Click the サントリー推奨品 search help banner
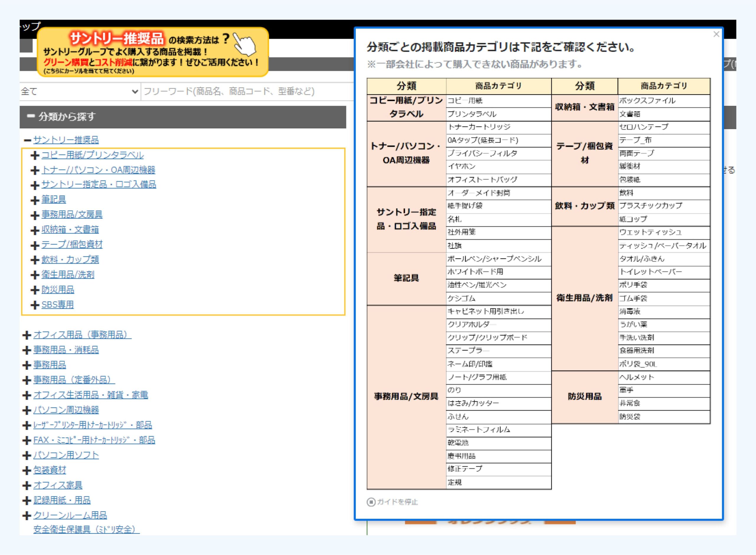 pos(153,52)
